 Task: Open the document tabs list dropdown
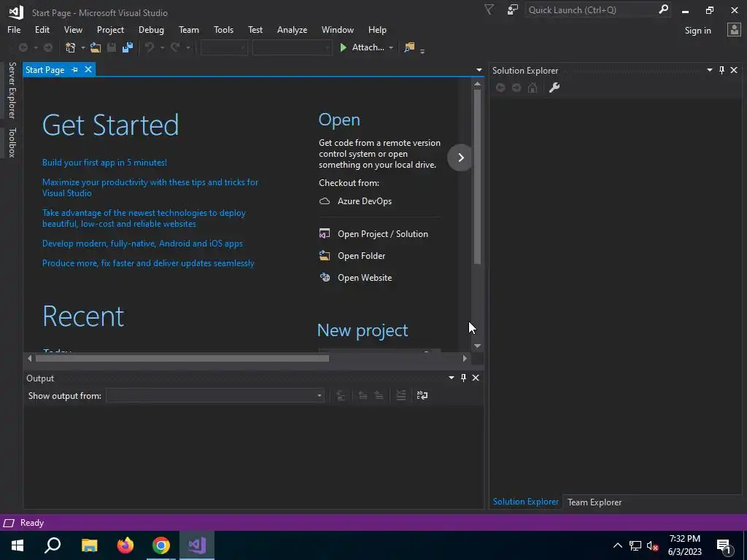[479, 70]
